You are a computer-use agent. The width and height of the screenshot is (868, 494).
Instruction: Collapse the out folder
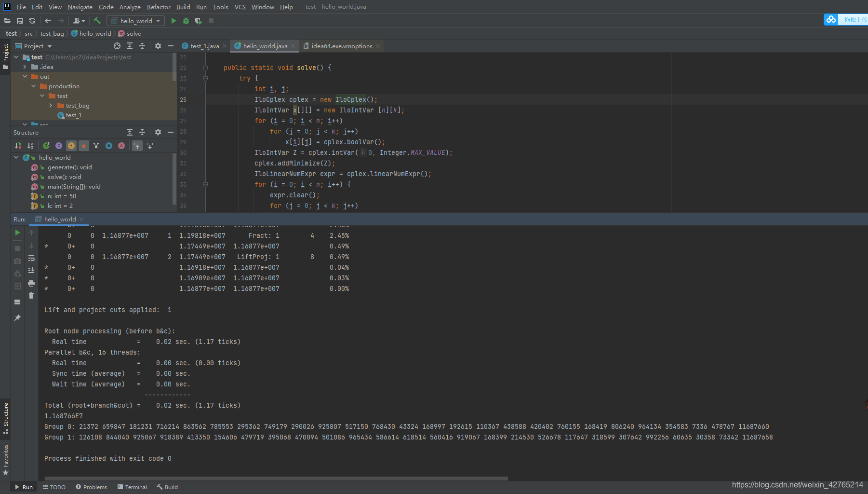pyautogui.click(x=25, y=76)
